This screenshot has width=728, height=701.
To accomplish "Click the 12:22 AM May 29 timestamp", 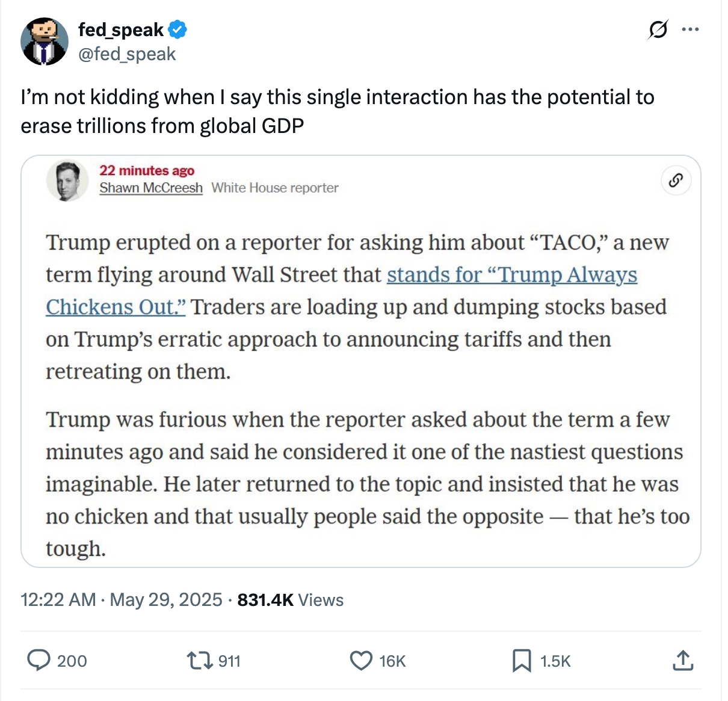I will pos(121,600).
